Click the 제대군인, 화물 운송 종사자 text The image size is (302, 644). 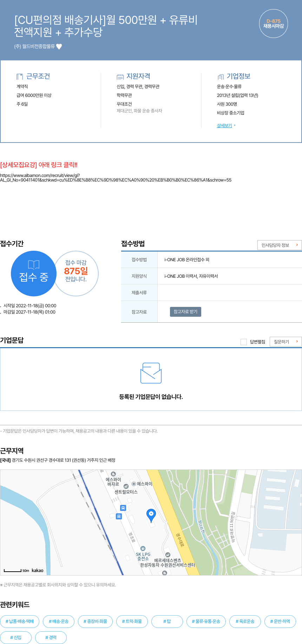139,111
